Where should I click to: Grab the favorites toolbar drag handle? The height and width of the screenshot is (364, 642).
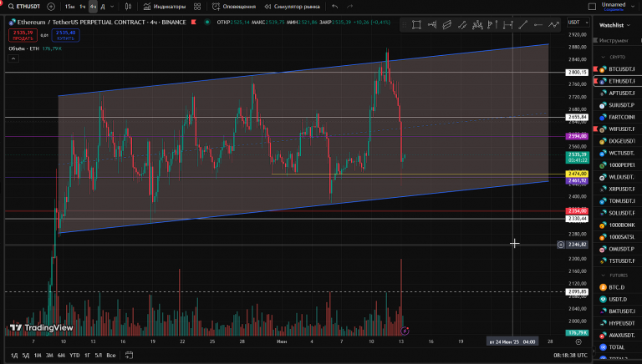tap(404, 25)
